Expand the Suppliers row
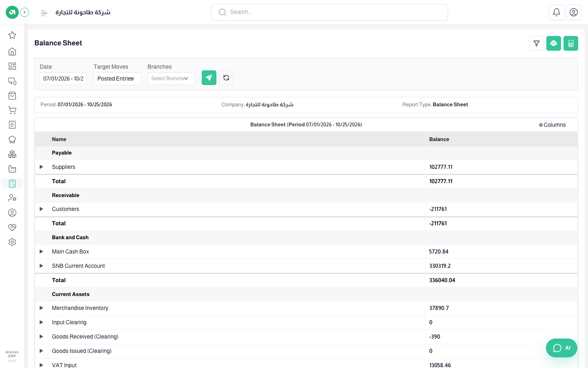 (41, 167)
